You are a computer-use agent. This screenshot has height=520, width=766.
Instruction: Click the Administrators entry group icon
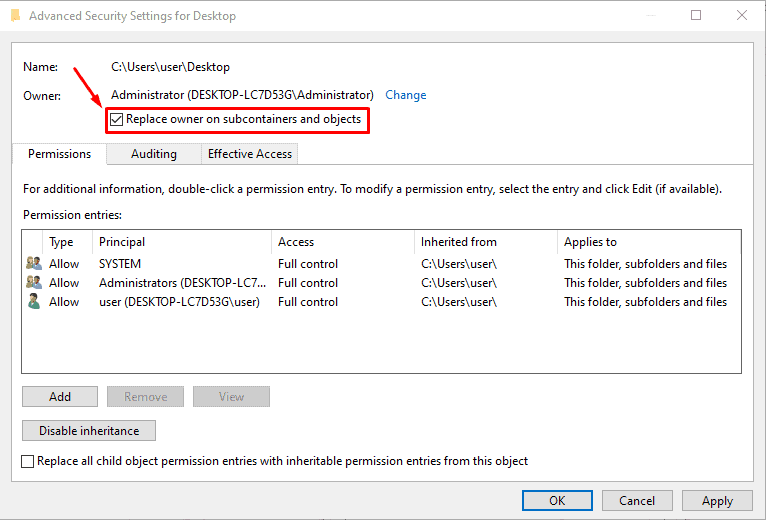(x=34, y=282)
